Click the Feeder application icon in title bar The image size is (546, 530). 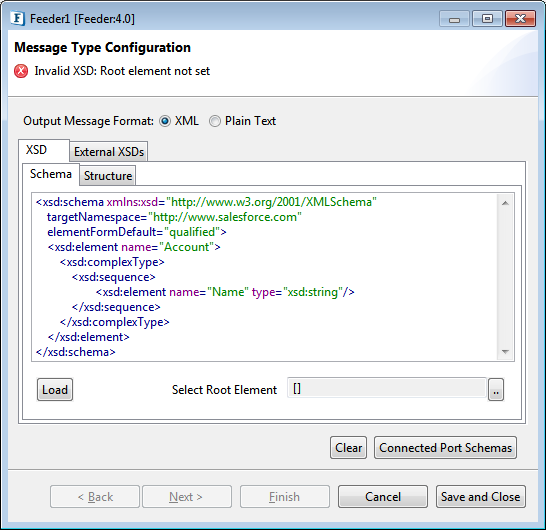click(x=17, y=18)
